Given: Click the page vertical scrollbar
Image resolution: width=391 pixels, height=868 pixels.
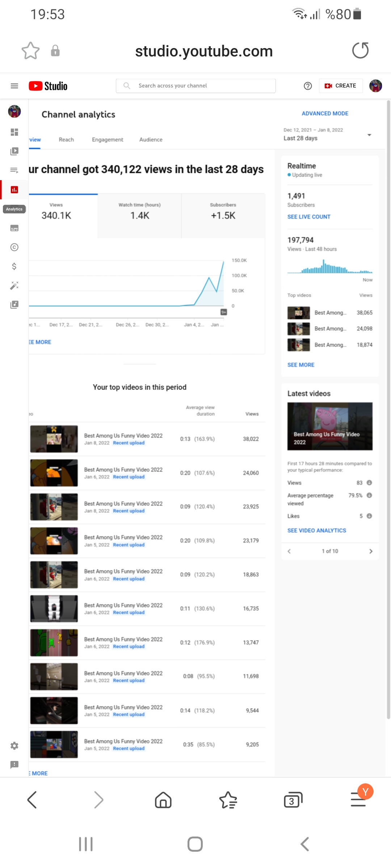Looking at the screenshot, I should tap(388, 409).
